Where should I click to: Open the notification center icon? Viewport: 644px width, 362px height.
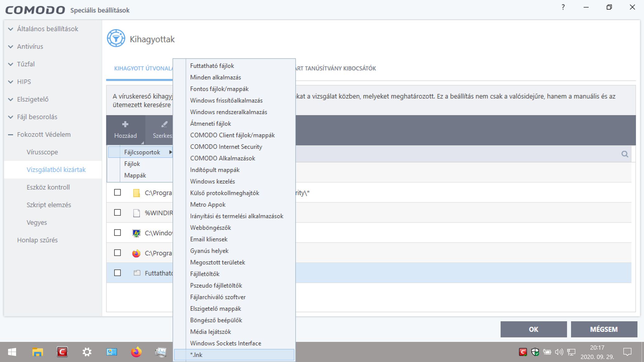[627, 352]
